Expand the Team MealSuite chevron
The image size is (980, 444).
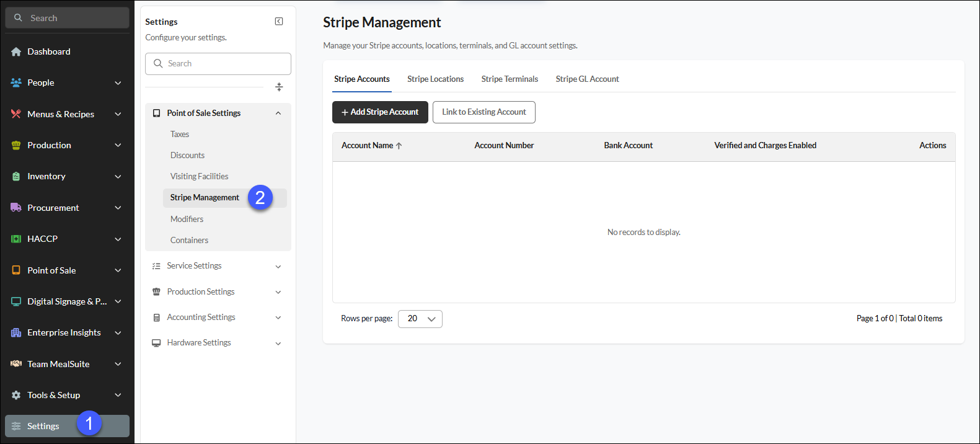tap(118, 364)
